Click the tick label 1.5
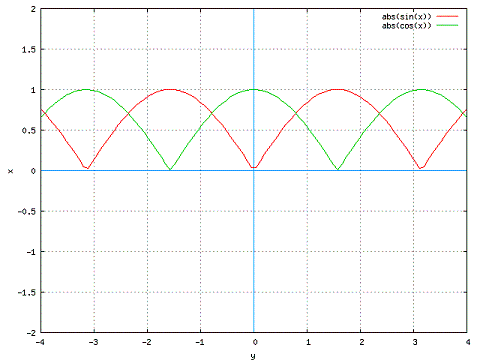 pos(29,50)
